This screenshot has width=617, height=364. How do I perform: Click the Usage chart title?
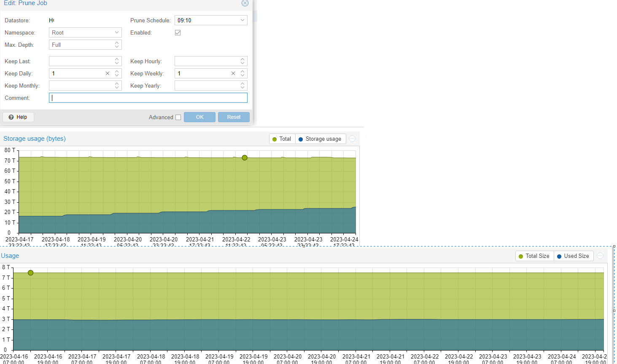pyautogui.click(x=10, y=256)
